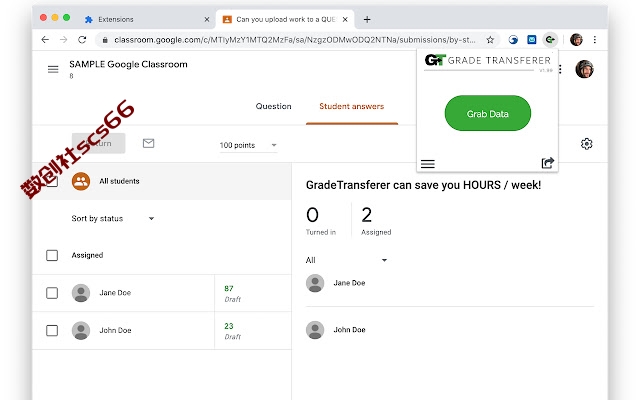Click Jane Doe avatar in student list

[81, 293]
